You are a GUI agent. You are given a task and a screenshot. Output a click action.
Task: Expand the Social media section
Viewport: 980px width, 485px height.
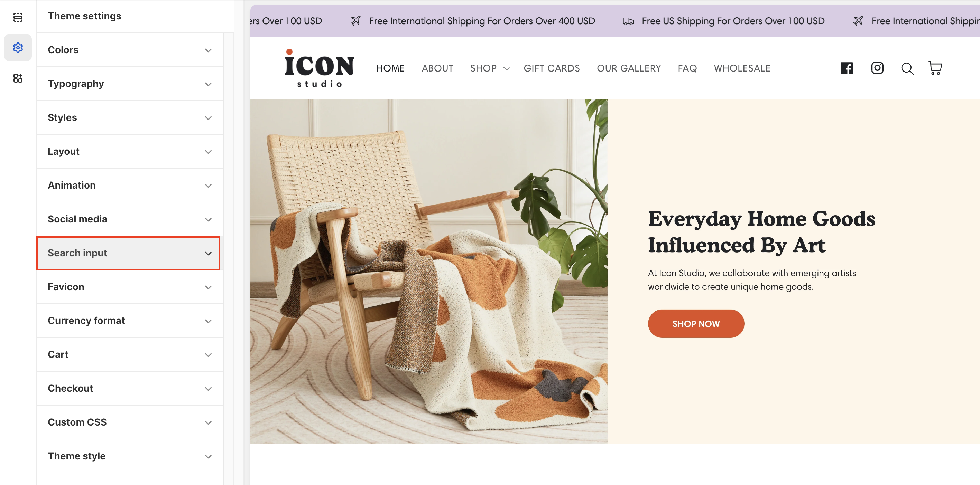tap(130, 219)
